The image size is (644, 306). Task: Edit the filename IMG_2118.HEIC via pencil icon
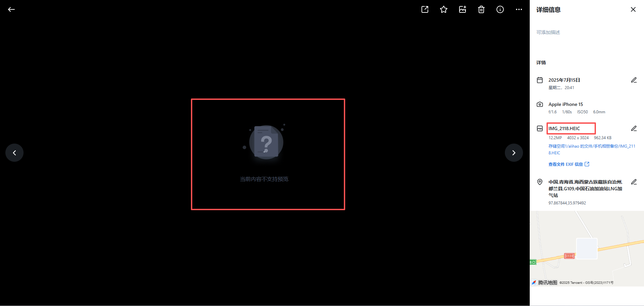pos(634,128)
